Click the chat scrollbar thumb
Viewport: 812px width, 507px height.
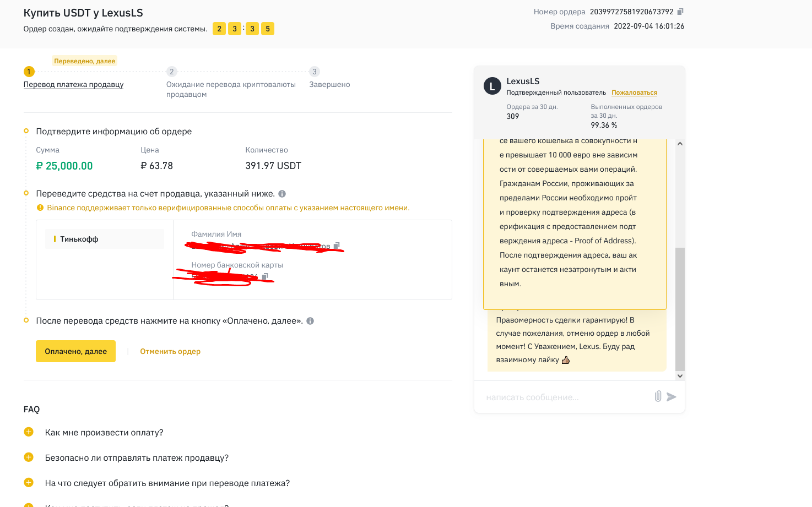click(x=680, y=309)
